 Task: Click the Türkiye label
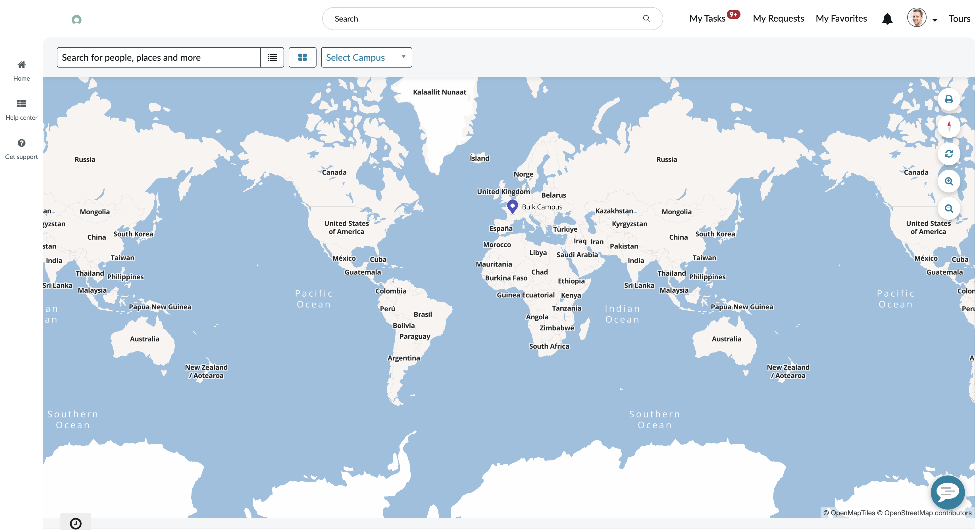pos(565,229)
